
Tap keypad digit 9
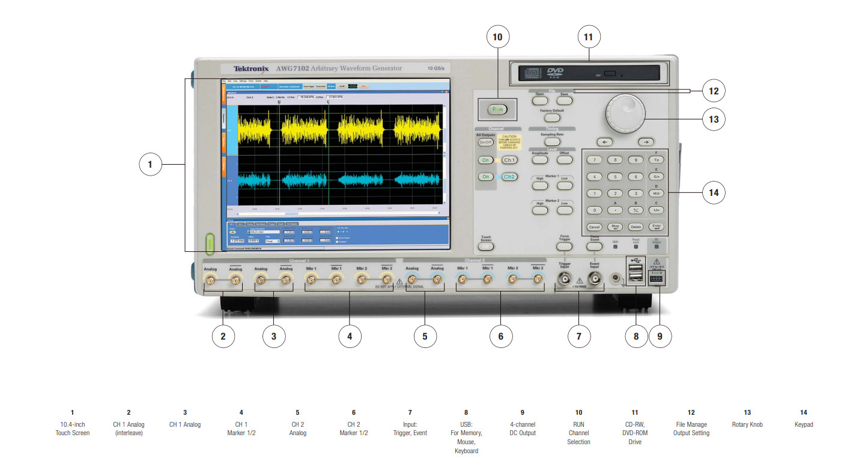636,160
